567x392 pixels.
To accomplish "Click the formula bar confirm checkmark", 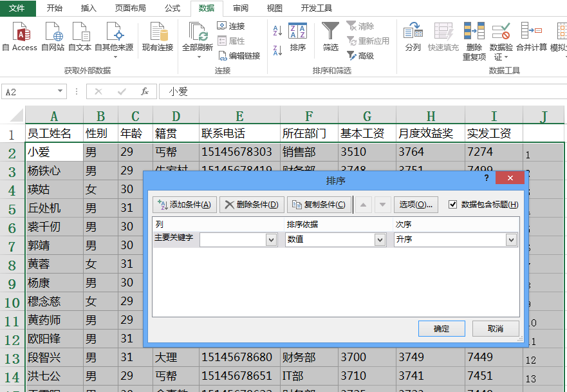I will pos(122,91).
